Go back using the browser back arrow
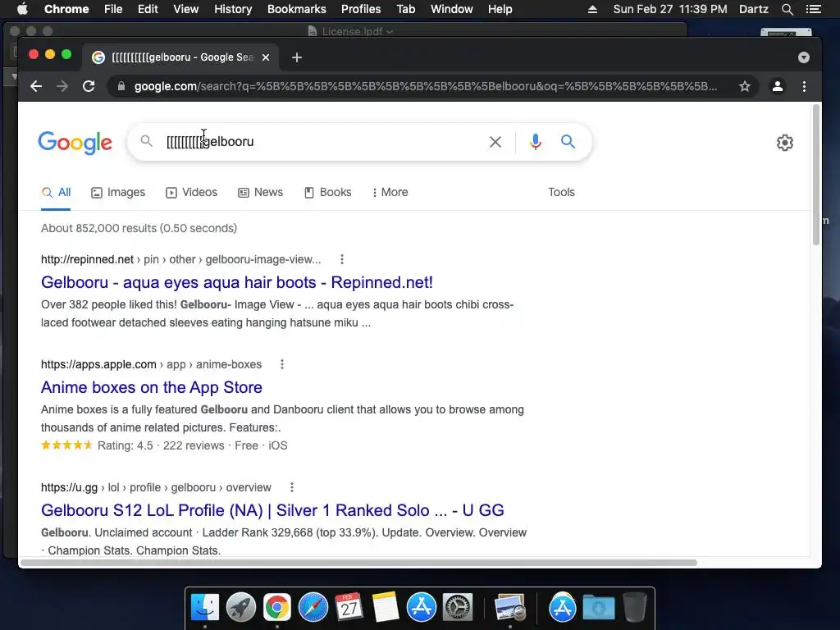 pyautogui.click(x=36, y=86)
